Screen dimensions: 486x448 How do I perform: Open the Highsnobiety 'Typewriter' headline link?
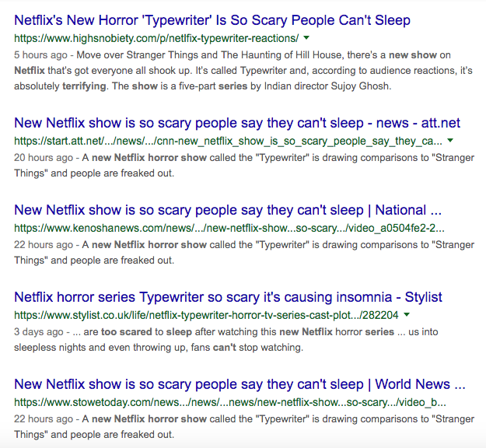coord(212,20)
